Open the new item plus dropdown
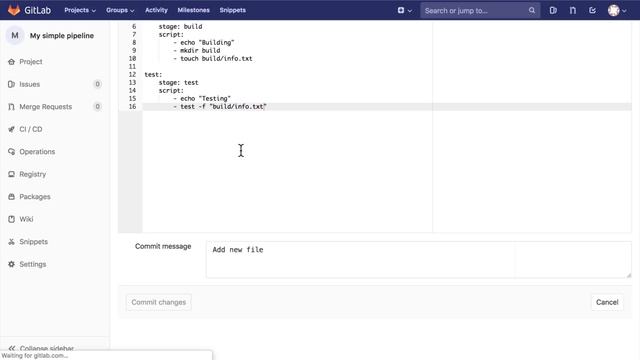640x360 pixels. click(405, 11)
